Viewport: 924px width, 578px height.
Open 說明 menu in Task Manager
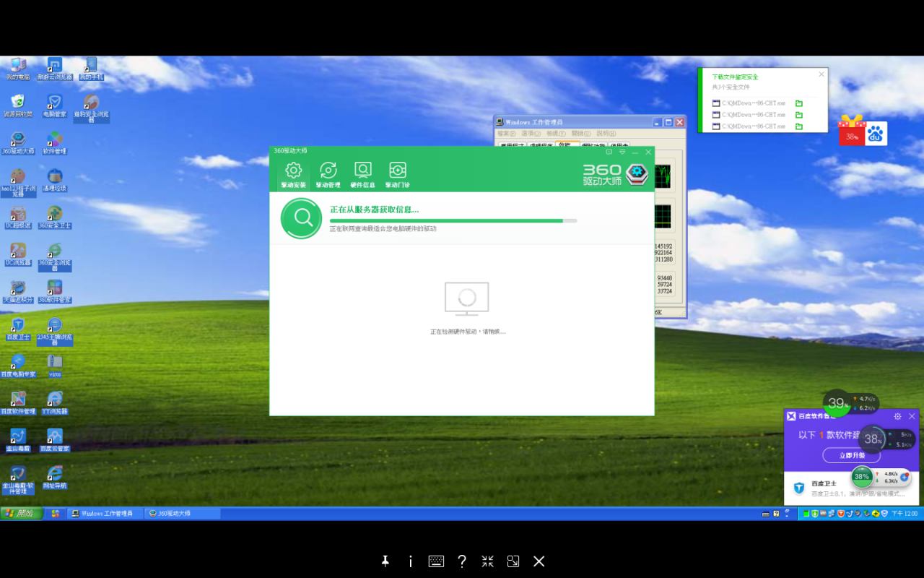(605, 134)
